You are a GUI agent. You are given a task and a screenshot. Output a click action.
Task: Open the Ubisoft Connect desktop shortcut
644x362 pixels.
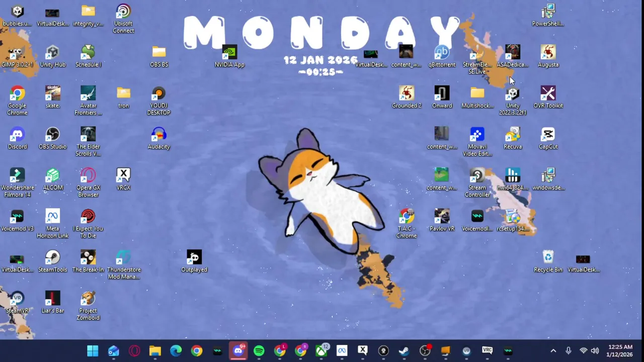123,19
